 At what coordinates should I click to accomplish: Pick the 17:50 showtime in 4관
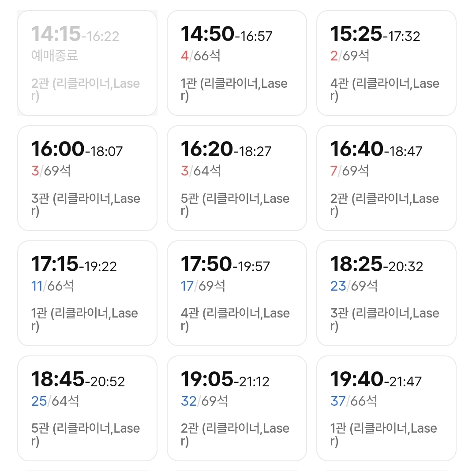click(x=237, y=293)
